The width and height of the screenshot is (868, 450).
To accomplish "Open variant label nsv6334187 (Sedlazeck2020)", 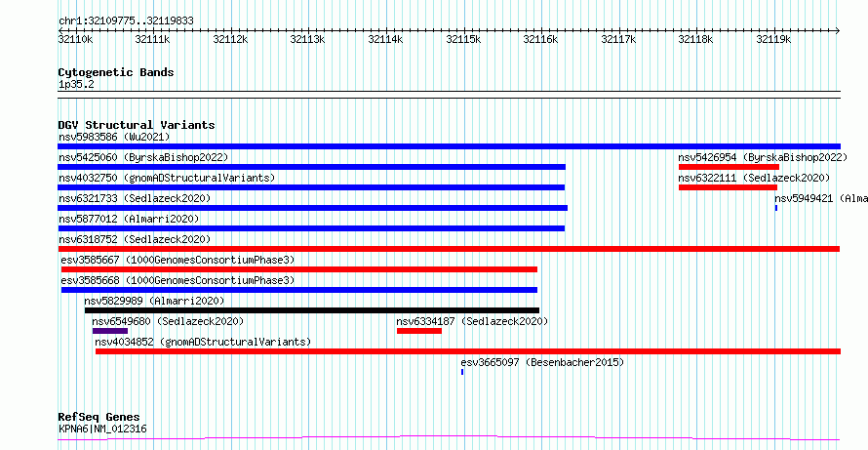I will 472,321.
